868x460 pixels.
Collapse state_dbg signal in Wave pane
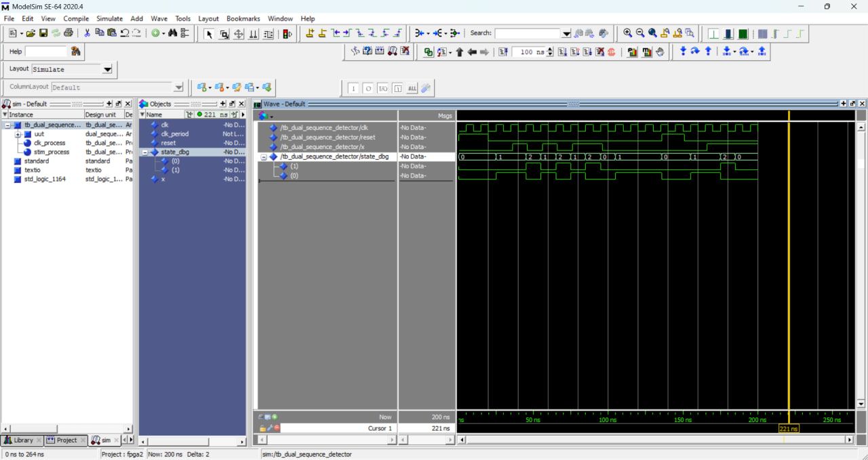pyautogui.click(x=264, y=156)
